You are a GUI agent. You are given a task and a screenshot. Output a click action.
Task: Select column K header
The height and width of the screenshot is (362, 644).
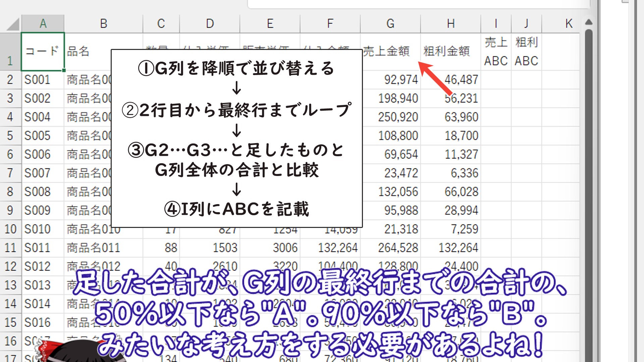[569, 24]
